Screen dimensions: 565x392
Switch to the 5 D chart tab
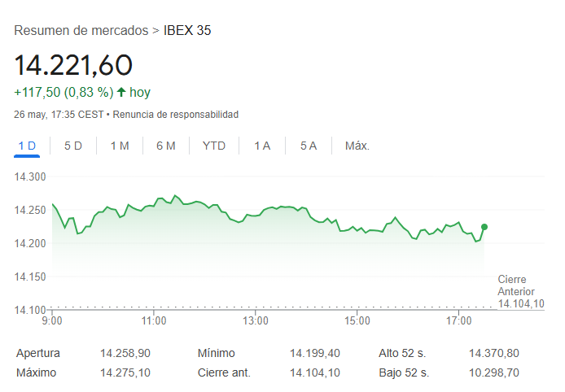click(73, 146)
